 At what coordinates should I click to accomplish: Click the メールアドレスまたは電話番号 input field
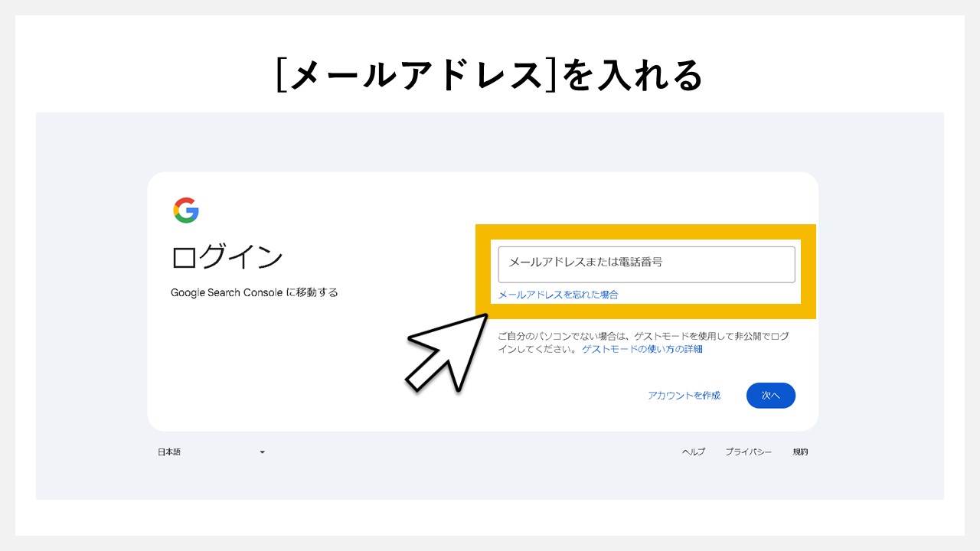pyautogui.click(x=645, y=263)
